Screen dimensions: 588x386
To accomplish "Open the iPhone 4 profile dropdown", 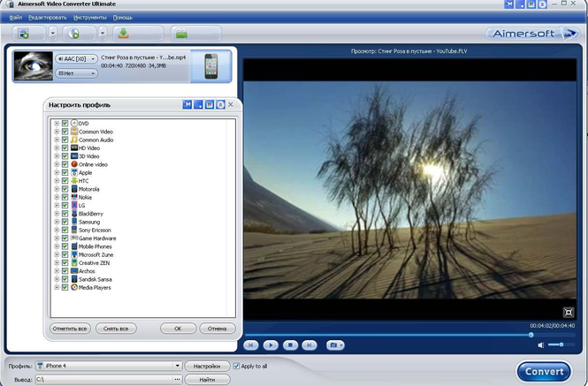I will [177, 366].
